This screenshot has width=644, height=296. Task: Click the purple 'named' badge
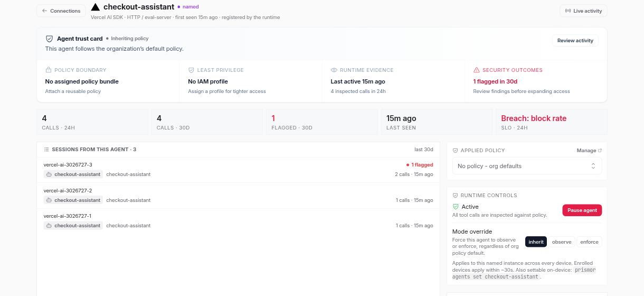click(x=188, y=7)
